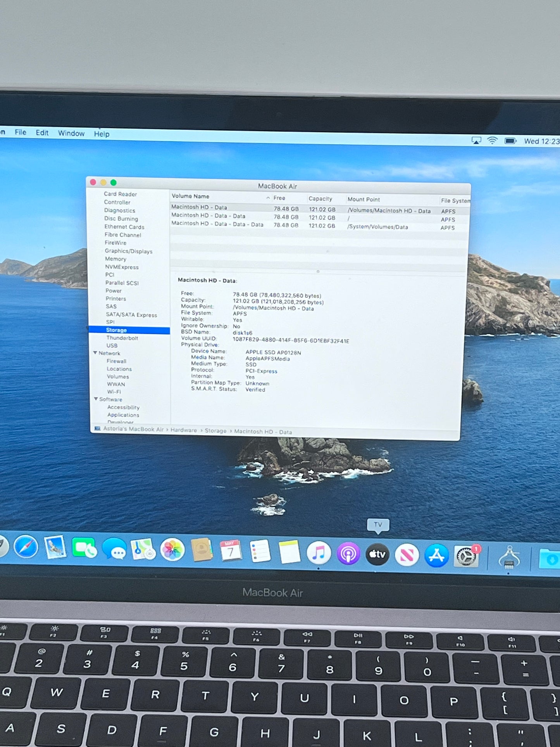Open Downloads folder in the Dock
Screen dimensions: 560x747
550,559
